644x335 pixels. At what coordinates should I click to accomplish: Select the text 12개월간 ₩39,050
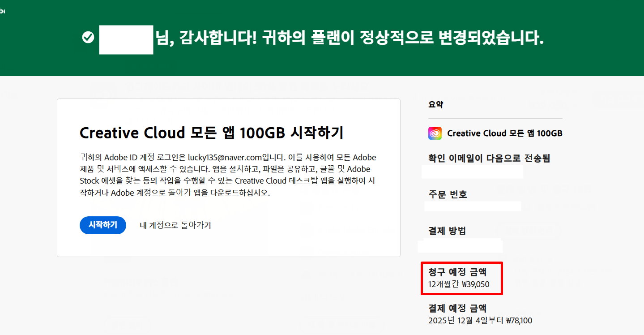[459, 284]
